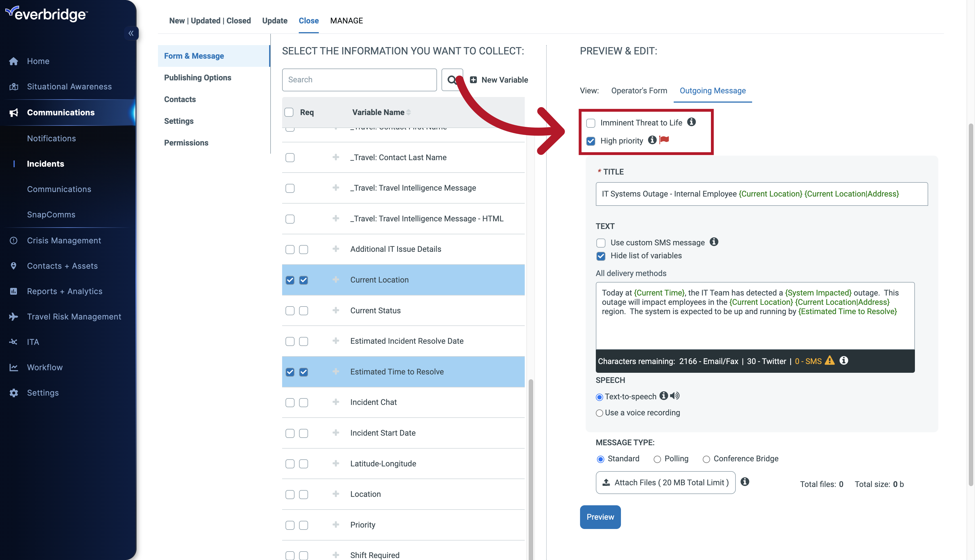The height and width of the screenshot is (560, 975).
Task: Select the Polling message type radio button
Action: [x=657, y=459]
